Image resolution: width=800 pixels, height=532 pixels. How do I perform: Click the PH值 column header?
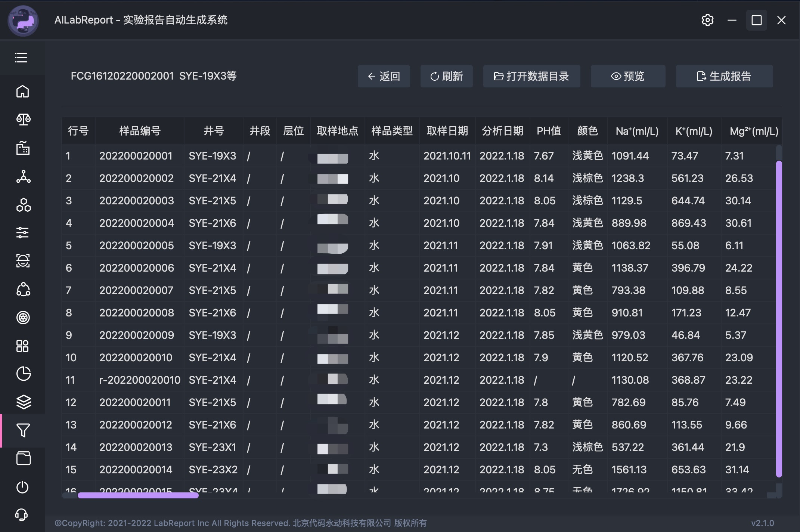pyautogui.click(x=549, y=131)
